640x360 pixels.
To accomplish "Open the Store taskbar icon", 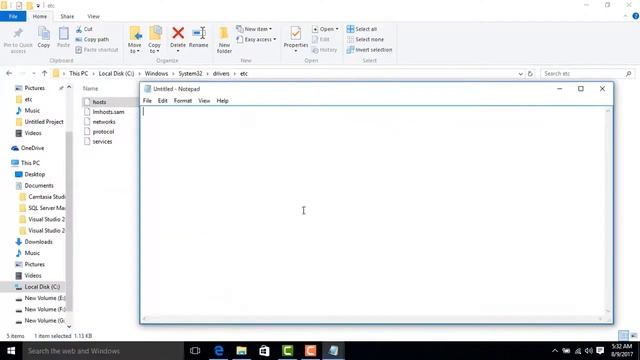I will click(264, 351).
